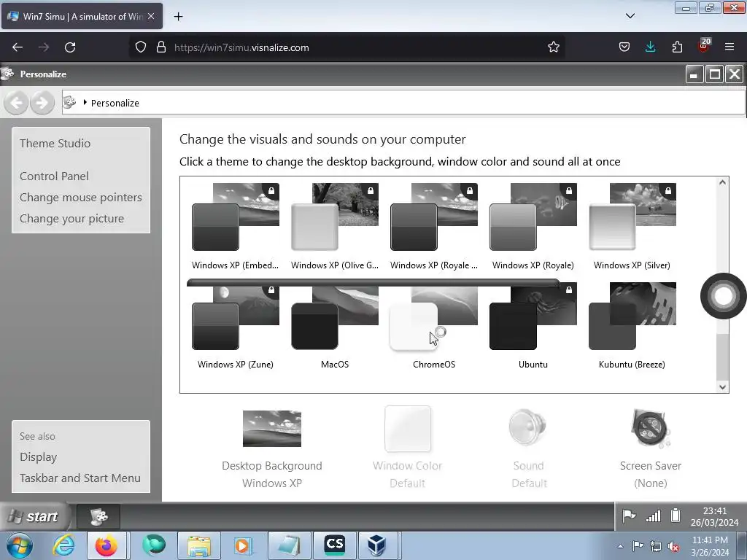
Task: Expand the Personalize breadcrumb arrow
Action: coord(85,102)
